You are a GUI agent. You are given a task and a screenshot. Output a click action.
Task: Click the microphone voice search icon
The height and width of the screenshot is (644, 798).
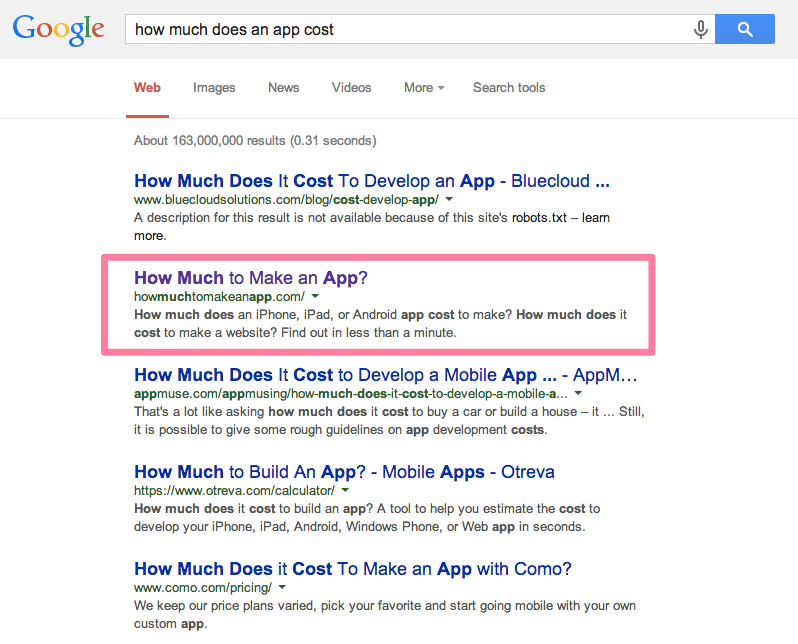[x=700, y=30]
